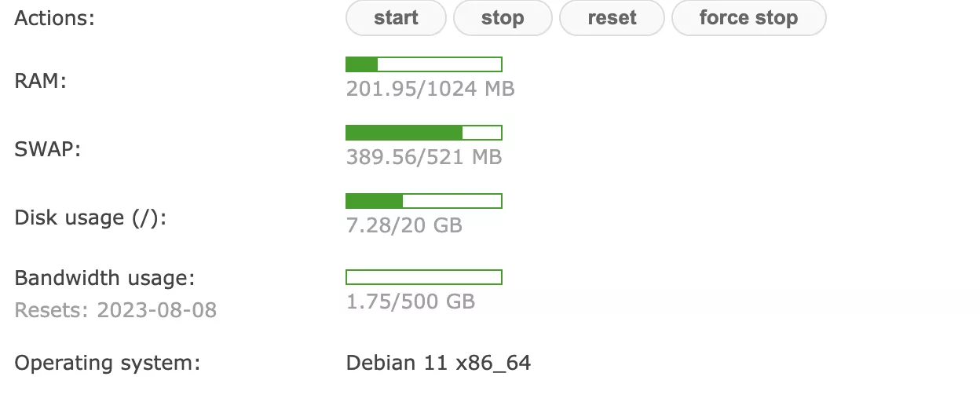This screenshot has width=980, height=402.
Task: Select the Disk usage (/) label
Action: [91, 217]
